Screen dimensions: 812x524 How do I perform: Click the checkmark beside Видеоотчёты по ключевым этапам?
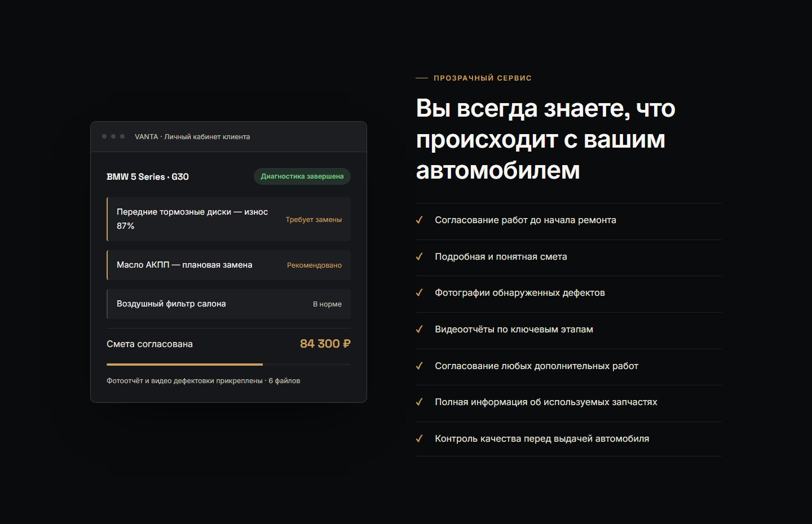(x=419, y=329)
